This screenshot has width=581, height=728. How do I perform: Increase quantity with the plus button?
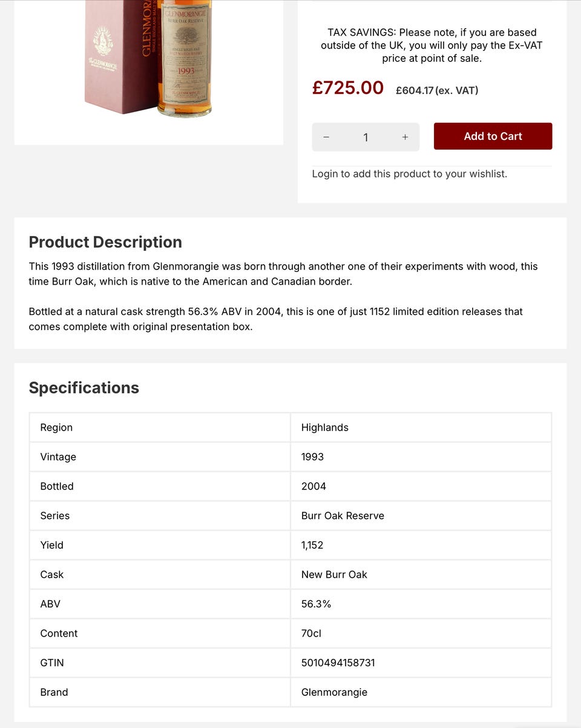(x=405, y=137)
